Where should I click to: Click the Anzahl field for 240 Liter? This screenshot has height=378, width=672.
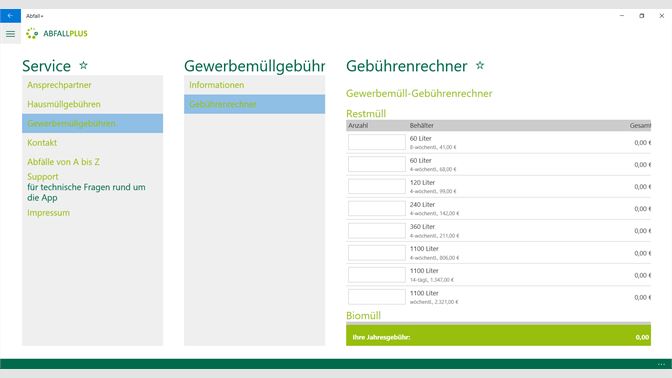coord(377,209)
